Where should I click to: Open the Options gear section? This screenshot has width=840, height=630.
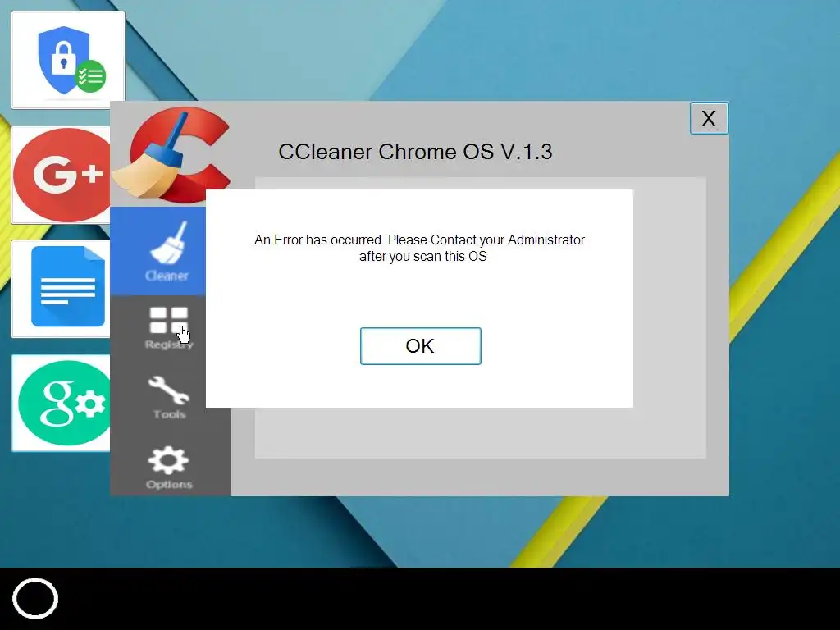[x=169, y=467]
